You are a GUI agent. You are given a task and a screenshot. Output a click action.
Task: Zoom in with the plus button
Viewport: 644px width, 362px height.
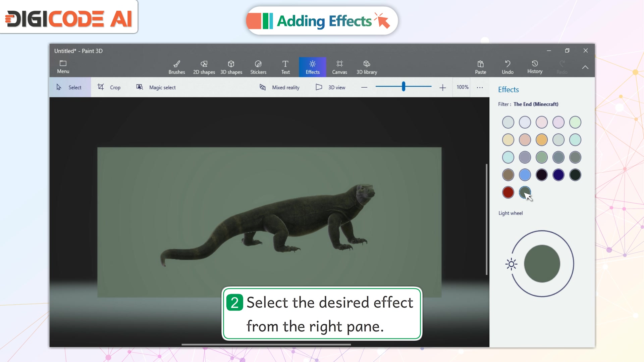(x=443, y=88)
